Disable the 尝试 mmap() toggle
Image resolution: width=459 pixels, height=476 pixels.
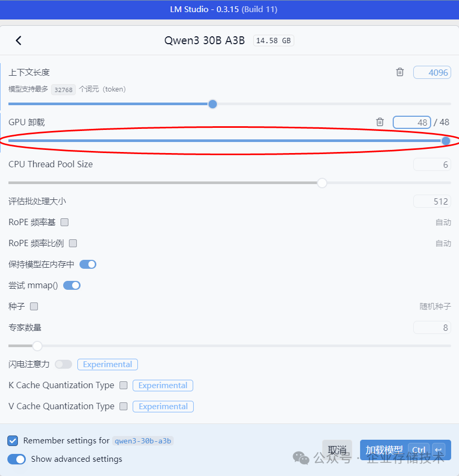[x=72, y=286]
